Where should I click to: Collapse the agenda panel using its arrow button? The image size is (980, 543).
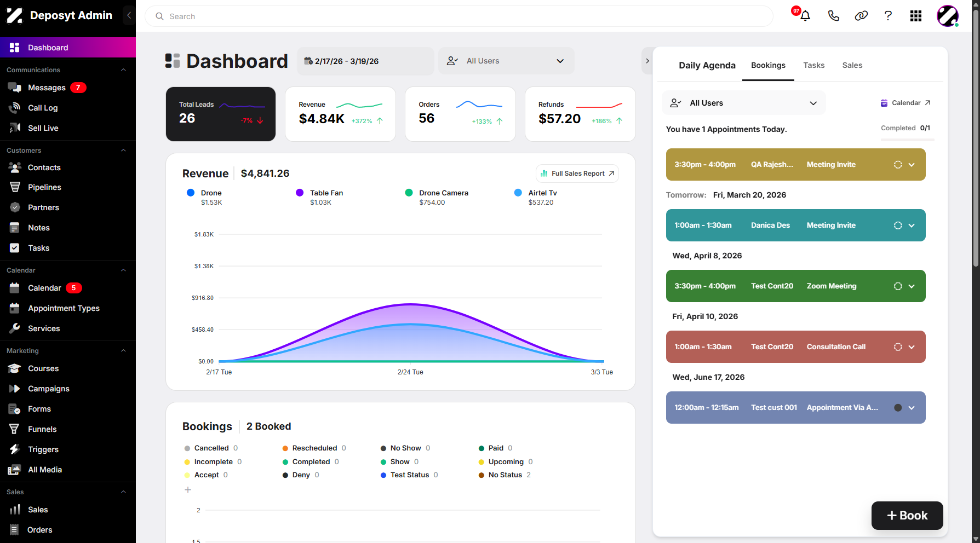pyautogui.click(x=647, y=61)
